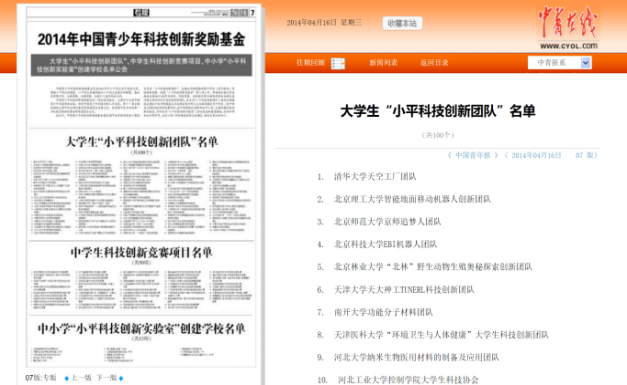This screenshot has width=627, height=385.
Task: Go to 新闻列表
Action: [383, 63]
